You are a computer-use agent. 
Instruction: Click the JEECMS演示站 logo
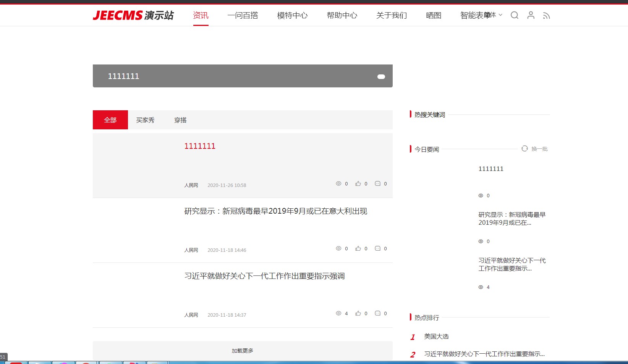pyautogui.click(x=133, y=15)
